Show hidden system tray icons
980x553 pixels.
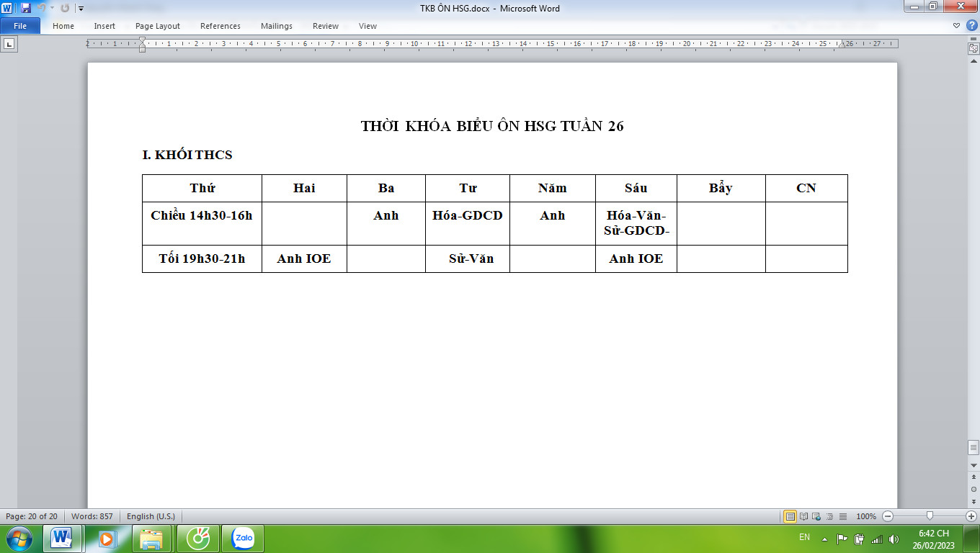click(x=824, y=539)
